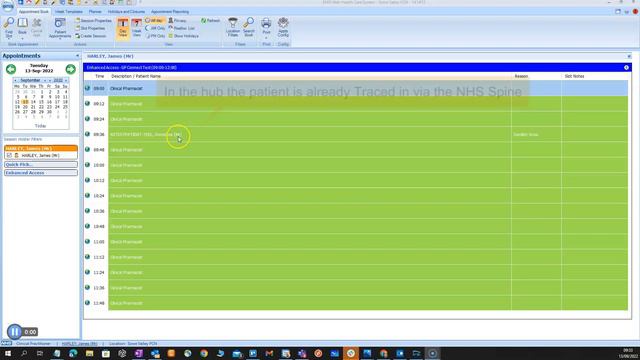640x360 pixels.
Task: Click the taskbar search icon
Action: tap(24, 353)
